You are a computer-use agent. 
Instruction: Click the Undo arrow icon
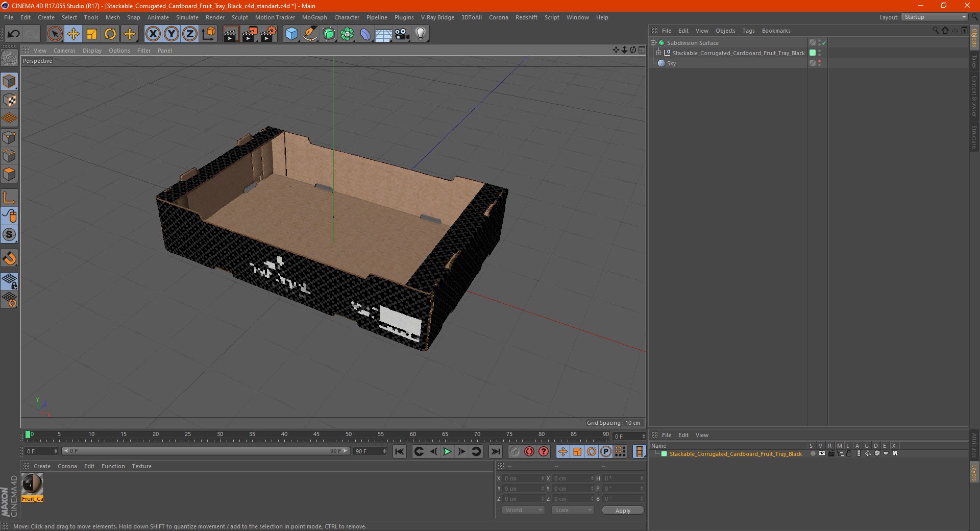[14, 34]
